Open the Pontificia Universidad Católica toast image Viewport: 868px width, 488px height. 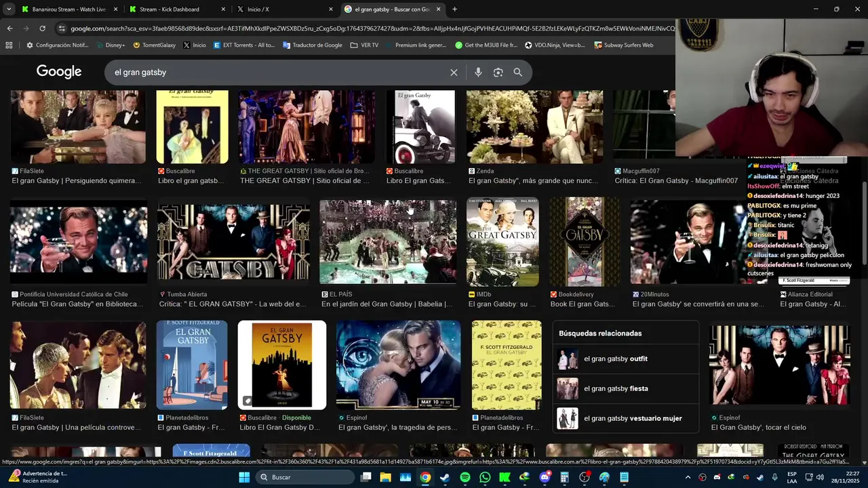click(x=79, y=241)
